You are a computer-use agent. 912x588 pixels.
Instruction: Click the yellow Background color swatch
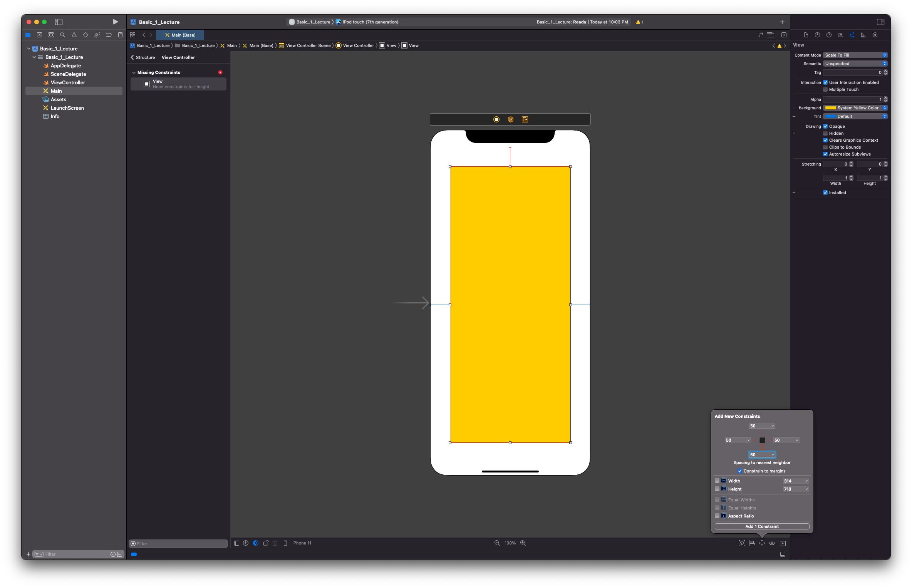click(x=830, y=108)
